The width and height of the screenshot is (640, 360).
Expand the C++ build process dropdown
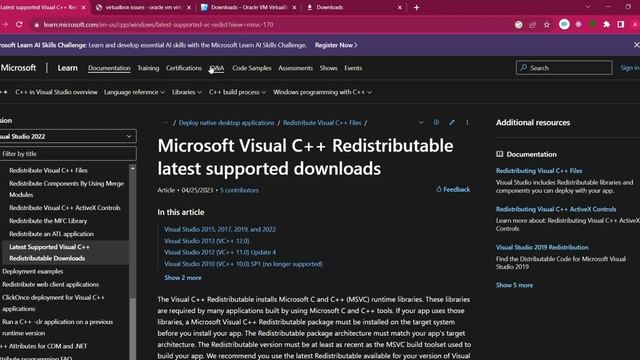click(238, 92)
